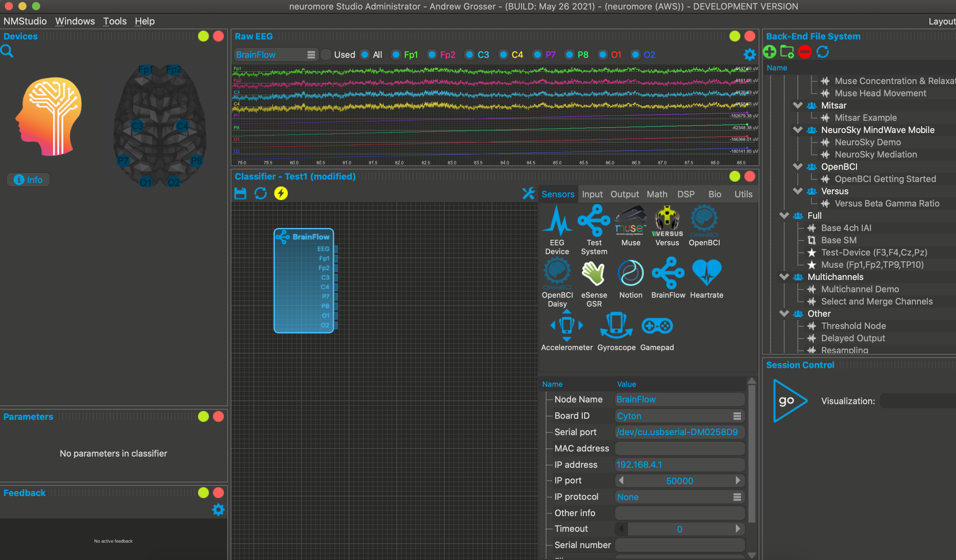Increase the IP port value with right arrow
This screenshot has width=956, height=560.
pos(738,481)
